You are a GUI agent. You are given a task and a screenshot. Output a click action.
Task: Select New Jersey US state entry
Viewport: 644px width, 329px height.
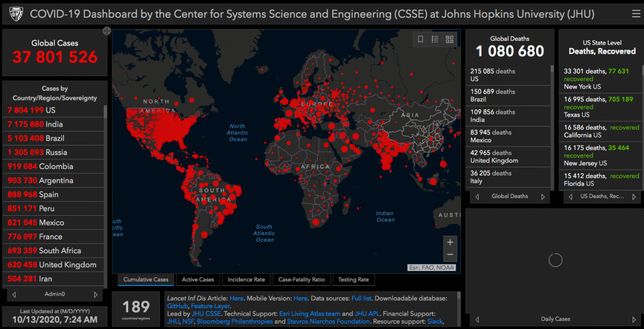point(601,156)
